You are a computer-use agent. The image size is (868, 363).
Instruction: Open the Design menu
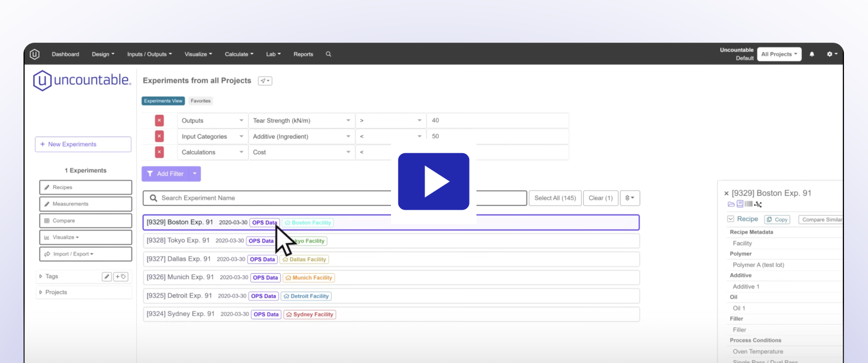[x=103, y=54]
